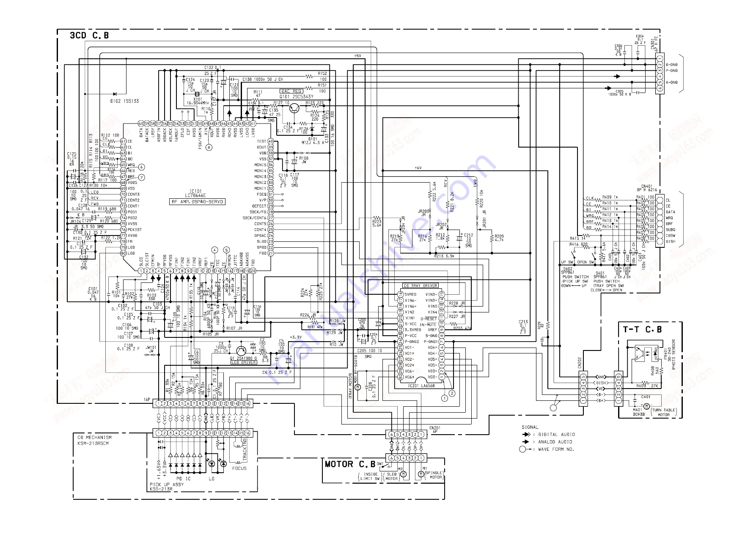Click the "MOTOR C.B" board heading
Viewport: 756px width, 534px height.
click(350, 464)
